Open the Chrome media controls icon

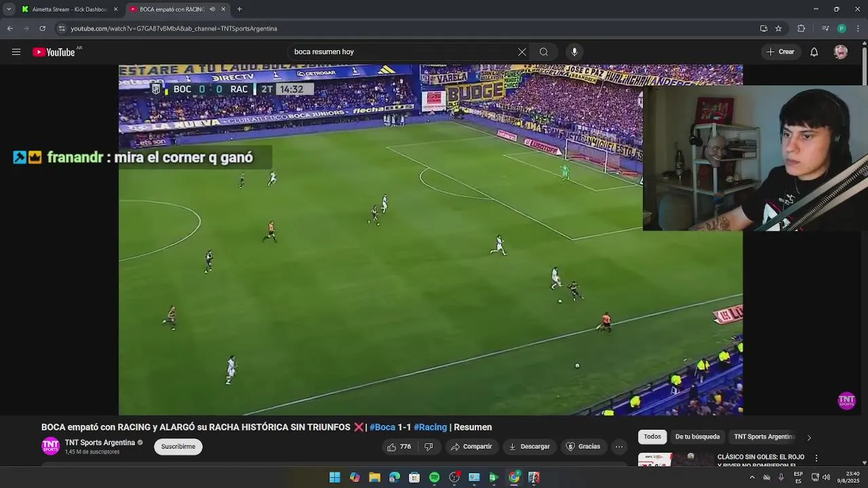tap(825, 28)
